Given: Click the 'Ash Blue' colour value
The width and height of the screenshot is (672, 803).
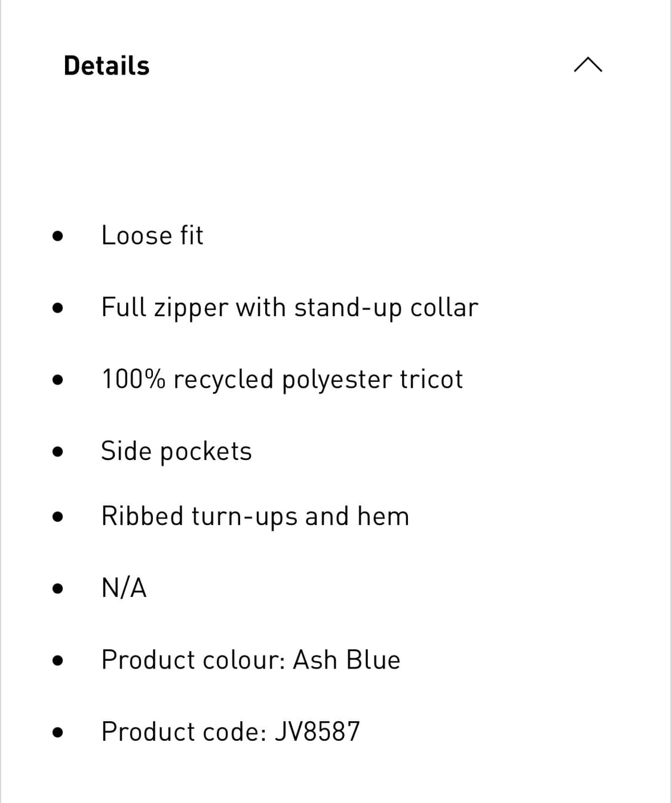Looking at the screenshot, I should tap(347, 660).
